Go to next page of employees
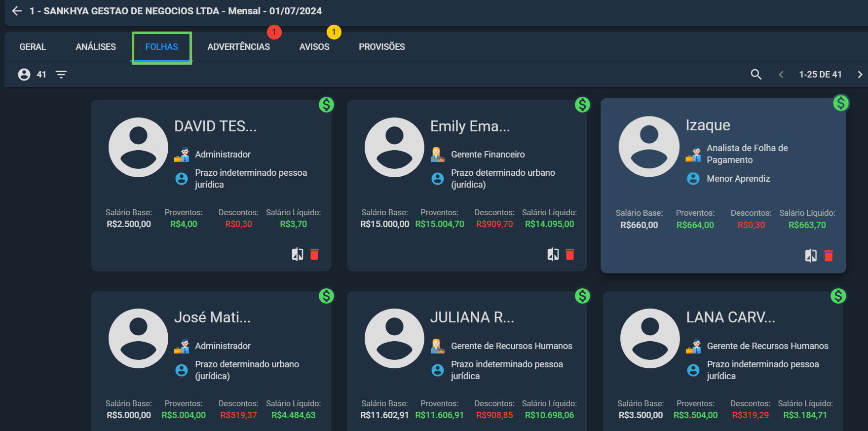The width and height of the screenshot is (868, 431). pos(860,75)
